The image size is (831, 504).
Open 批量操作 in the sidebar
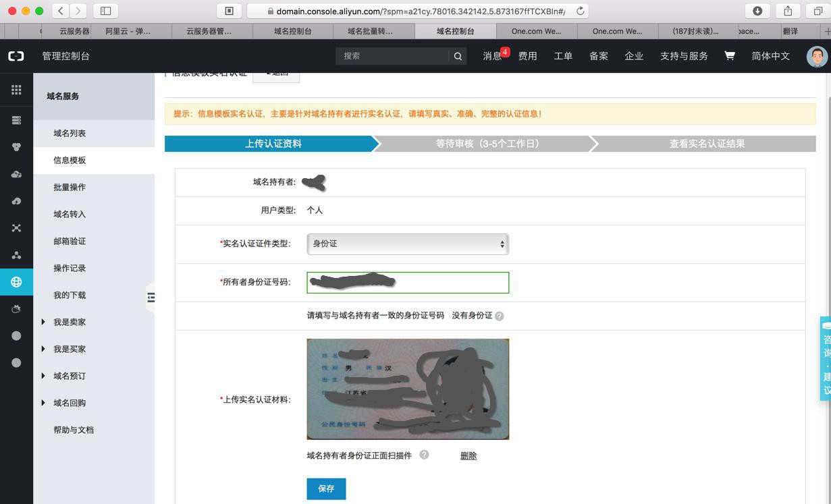coord(94,187)
